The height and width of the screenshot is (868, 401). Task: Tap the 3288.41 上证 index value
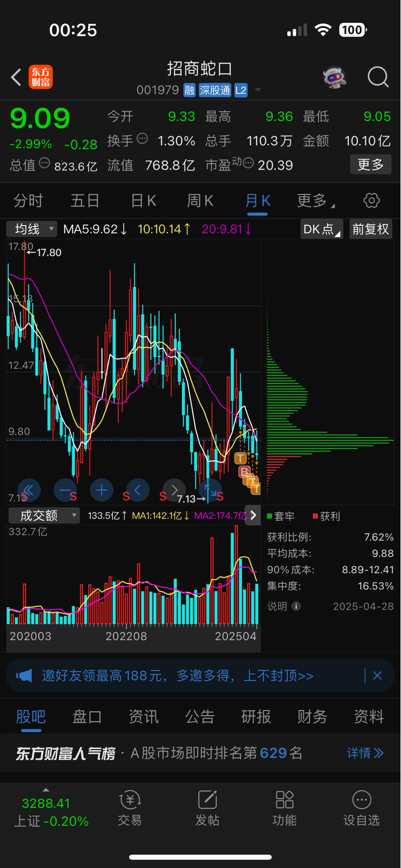(46, 803)
